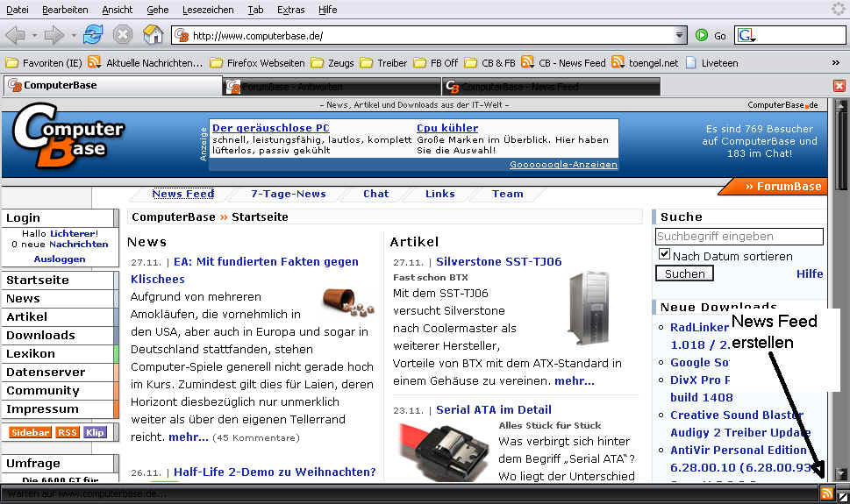Screen dimensions: 850x504
Task: Open the Chat nav link
Action: 375,194
